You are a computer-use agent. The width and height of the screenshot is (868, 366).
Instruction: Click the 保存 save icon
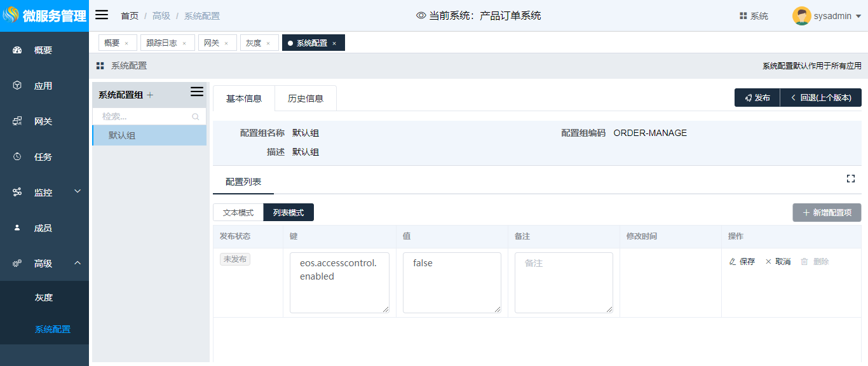(x=733, y=262)
